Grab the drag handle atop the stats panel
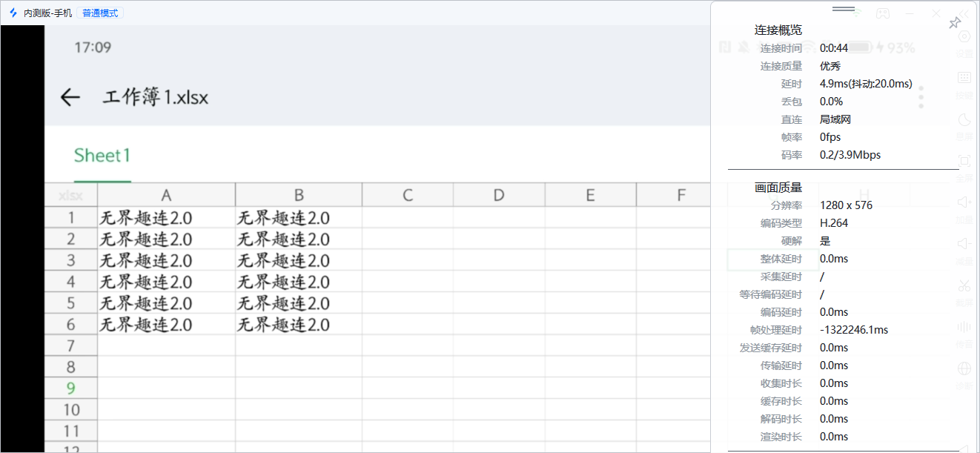 (844, 9)
